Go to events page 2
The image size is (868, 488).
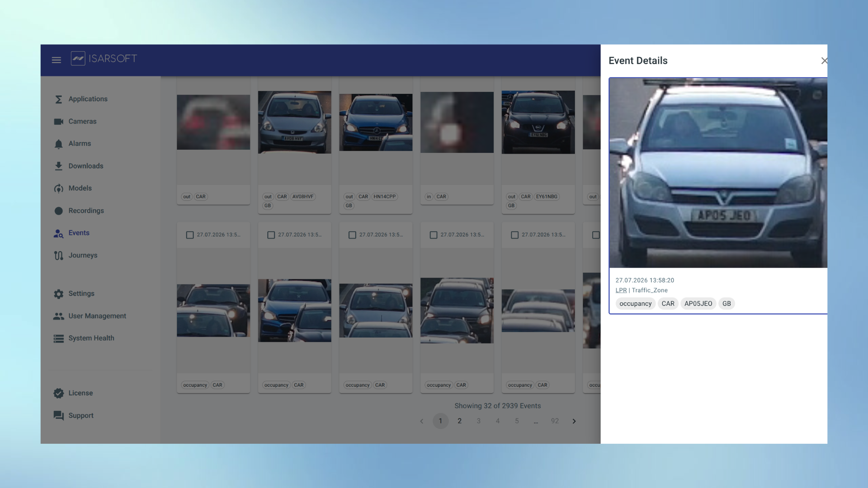pyautogui.click(x=459, y=421)
